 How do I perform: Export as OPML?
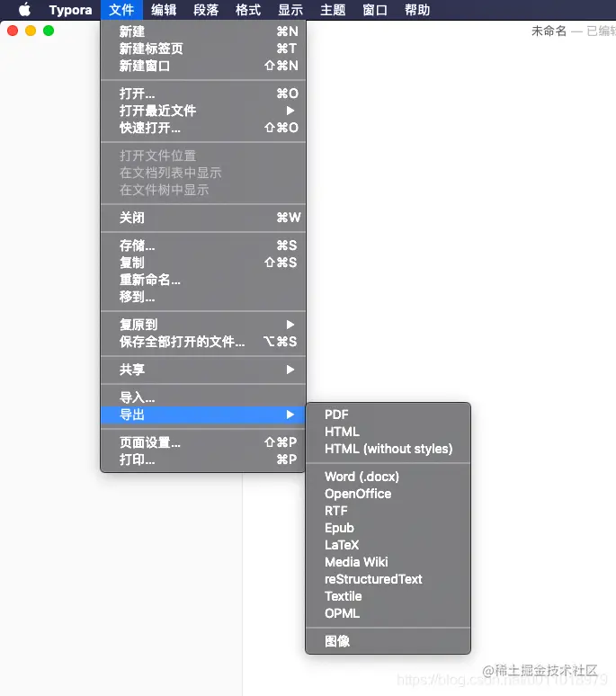[388, 613]
